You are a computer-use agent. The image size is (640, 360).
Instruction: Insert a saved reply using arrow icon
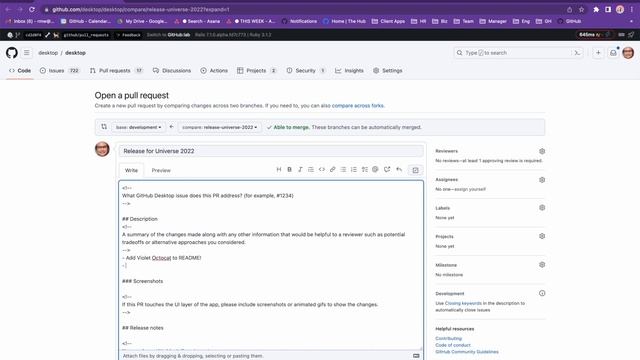(x=399, y=169)
